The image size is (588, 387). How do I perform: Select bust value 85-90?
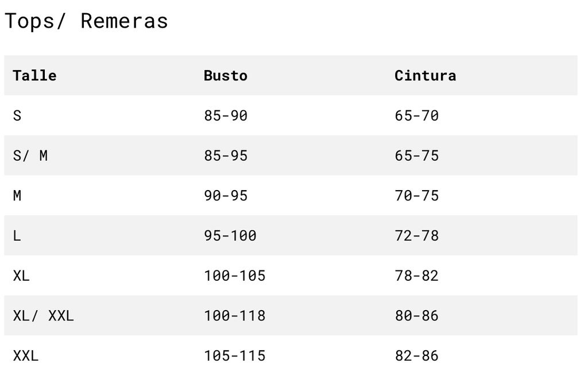226,115
